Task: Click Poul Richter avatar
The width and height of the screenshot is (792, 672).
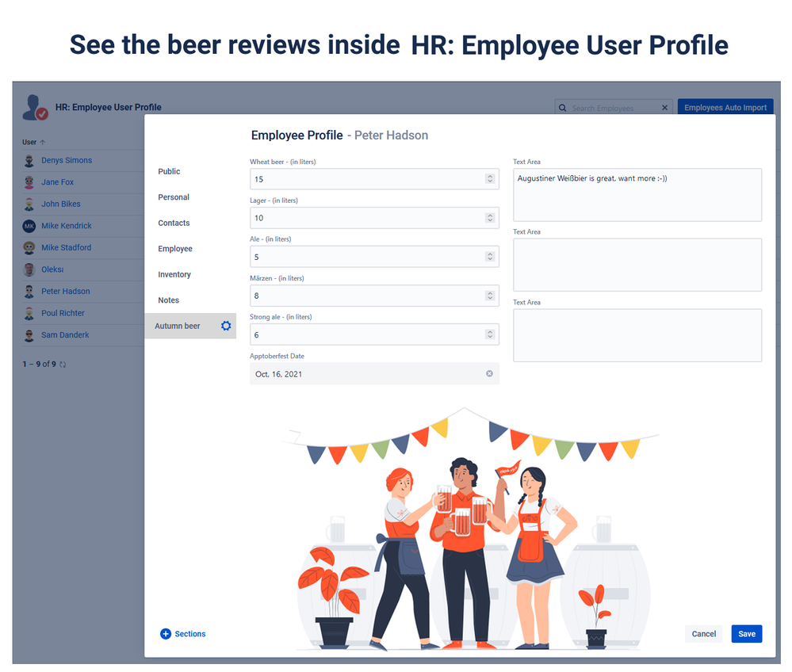Action: (x=29, y=313)
